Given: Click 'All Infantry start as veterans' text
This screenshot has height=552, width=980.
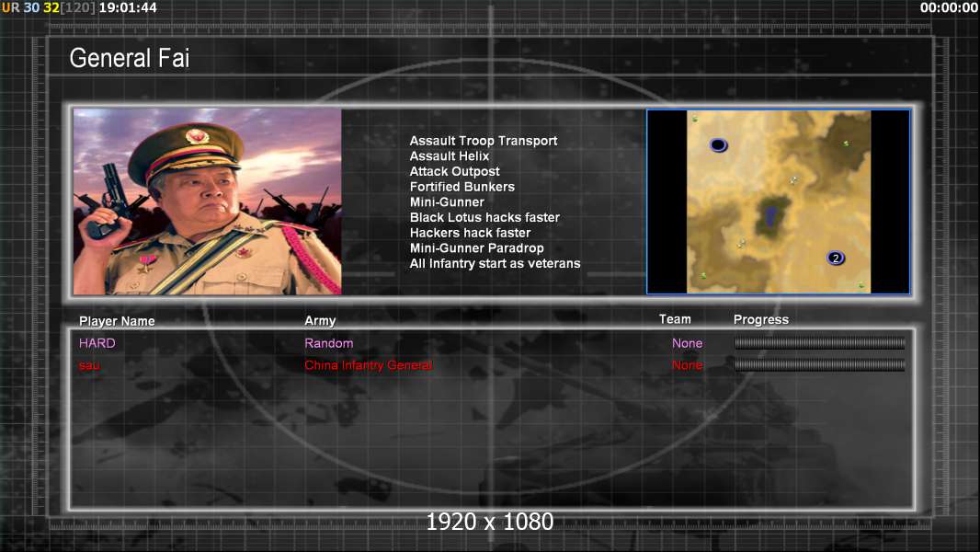Looking at the screenshot, I should pyautogui.click(x=495, y=263).
